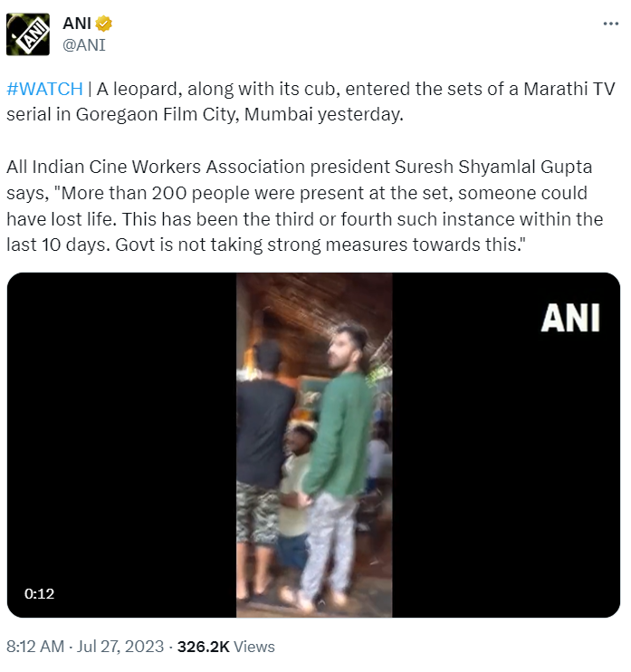Viewport: 631px width, 672px height.
Task: Open the #WATCH hashtag
Action: [43, 90]
